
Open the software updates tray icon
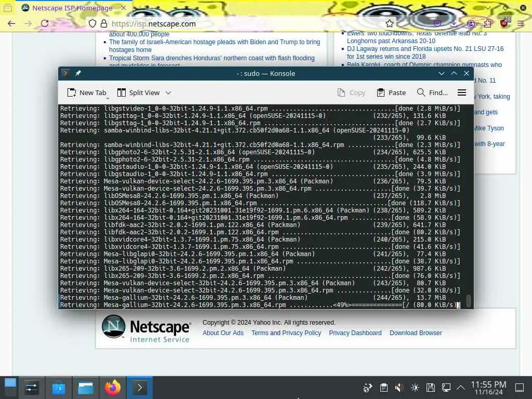[x=368, y=388]
